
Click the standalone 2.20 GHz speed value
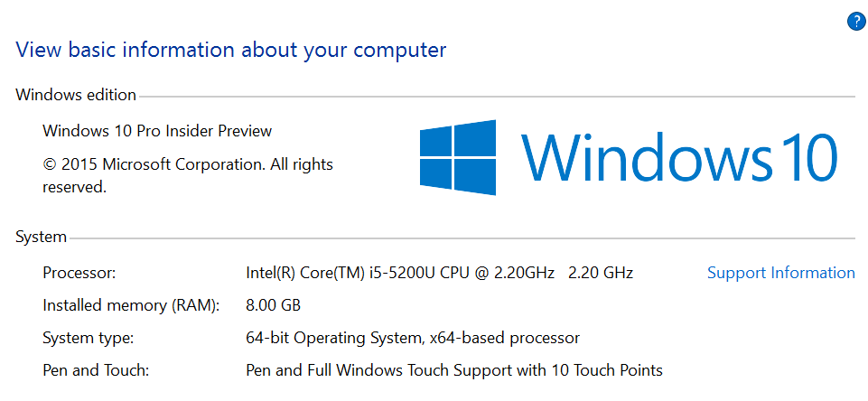601,273
